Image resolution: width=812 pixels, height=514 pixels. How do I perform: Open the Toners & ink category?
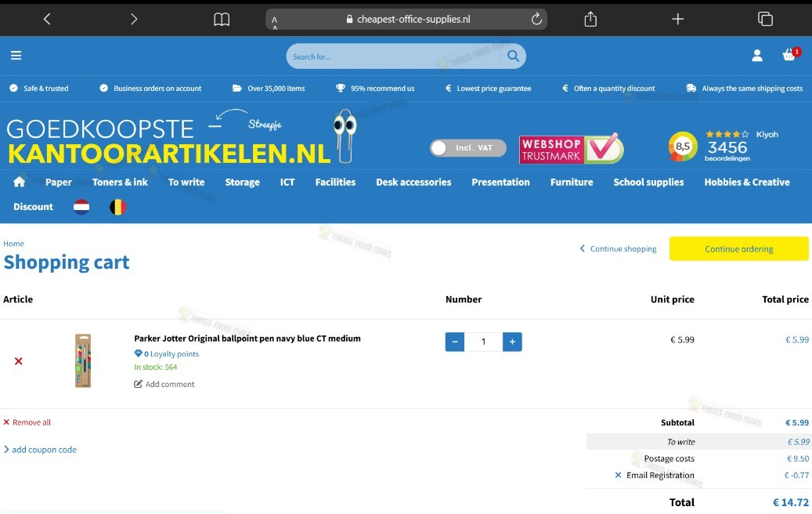(x=120, y=183)
